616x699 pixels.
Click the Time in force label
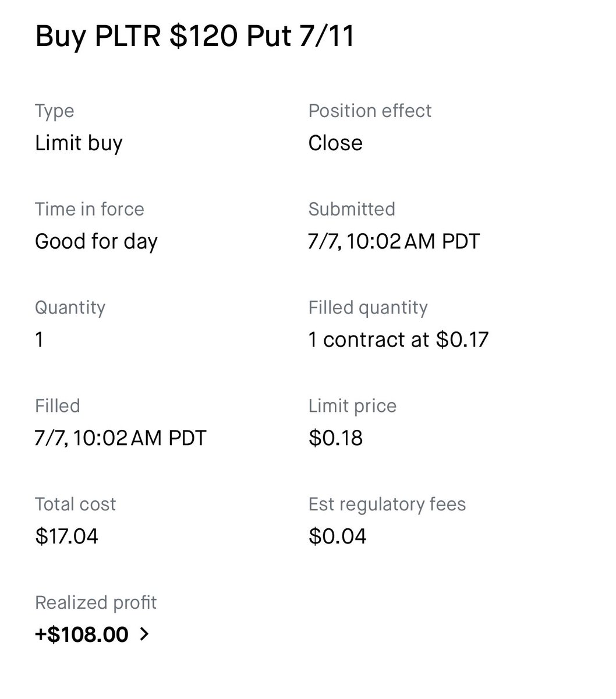90,209
